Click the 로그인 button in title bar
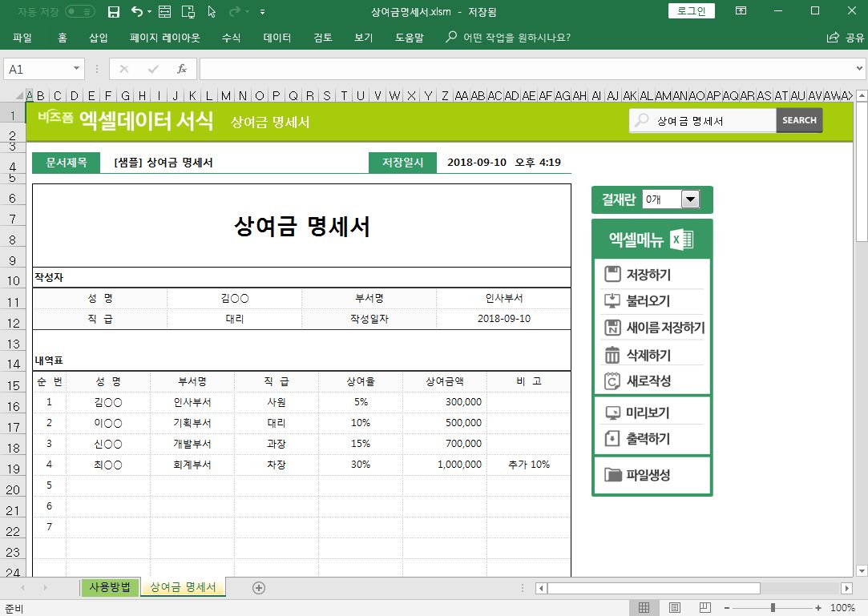 coord(691,10)
